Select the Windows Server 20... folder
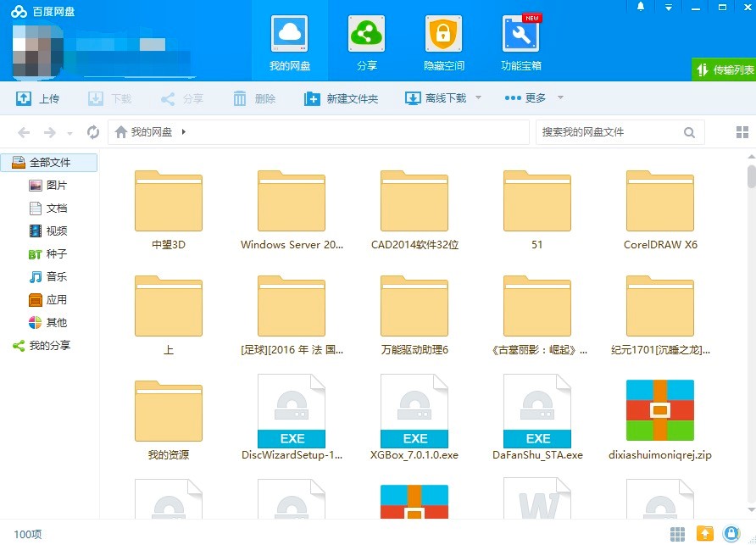Viewport: 756px width, 545px height. pyautogui.click(x=292, y=210)
